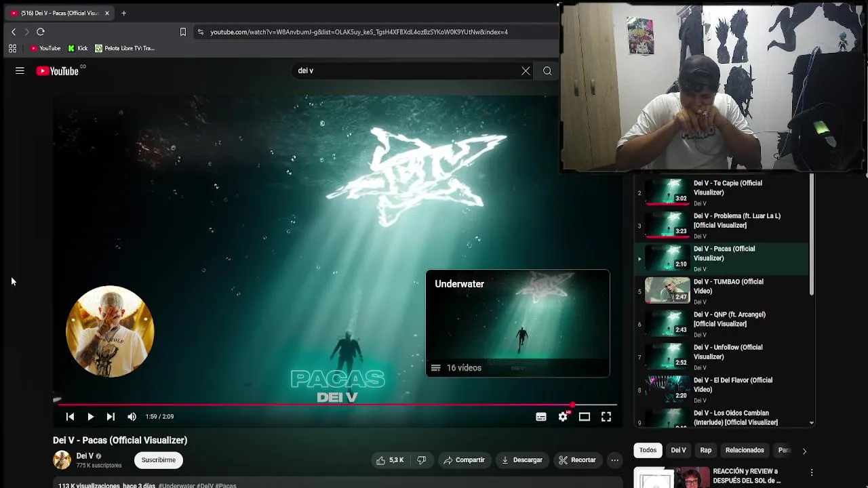868x488 pixels.
Task: Select the Todos filter chip
Action: (x=648, y=450)
